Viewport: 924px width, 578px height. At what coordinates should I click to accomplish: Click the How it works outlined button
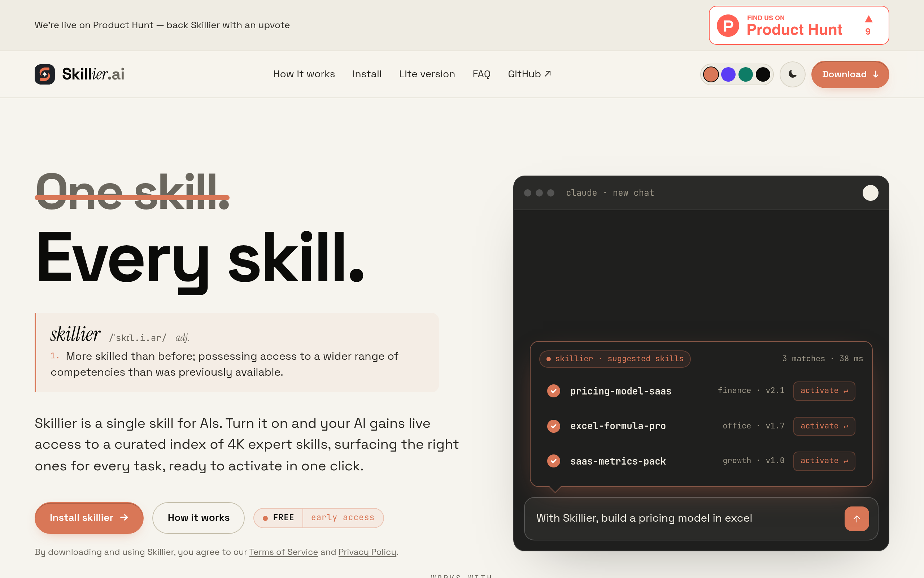tap(198, 518)
